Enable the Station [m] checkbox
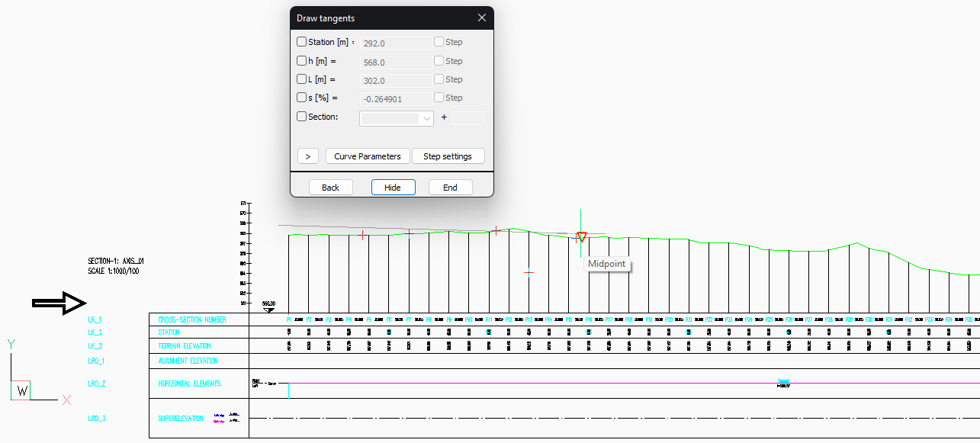Viewport: 980px width, 443px height. point(302,43)
